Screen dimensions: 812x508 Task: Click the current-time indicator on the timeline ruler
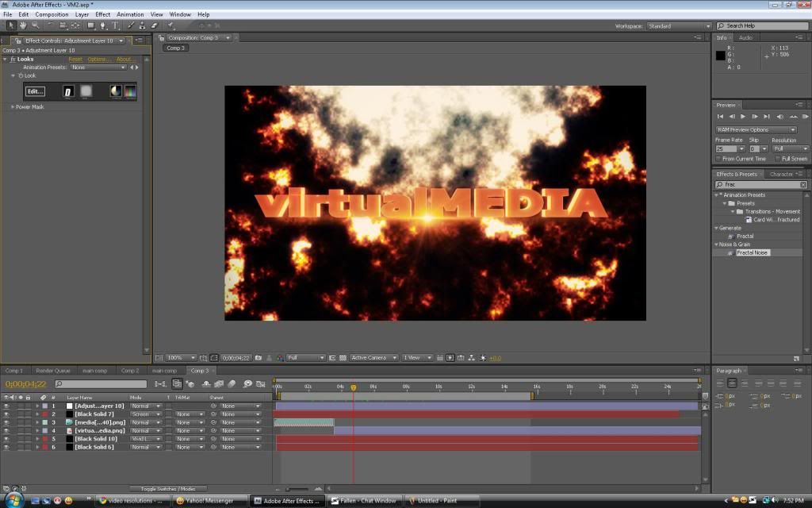tap(353, 387)
